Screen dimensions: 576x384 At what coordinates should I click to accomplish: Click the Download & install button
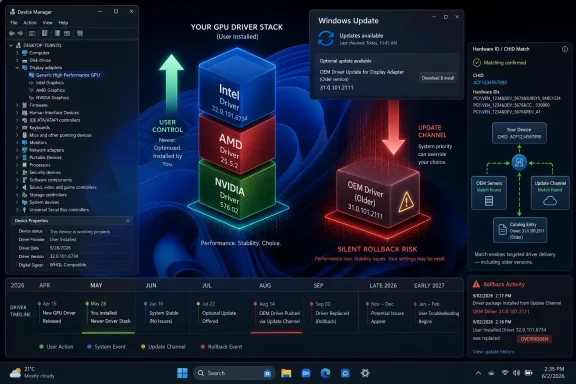pos(438,78)
